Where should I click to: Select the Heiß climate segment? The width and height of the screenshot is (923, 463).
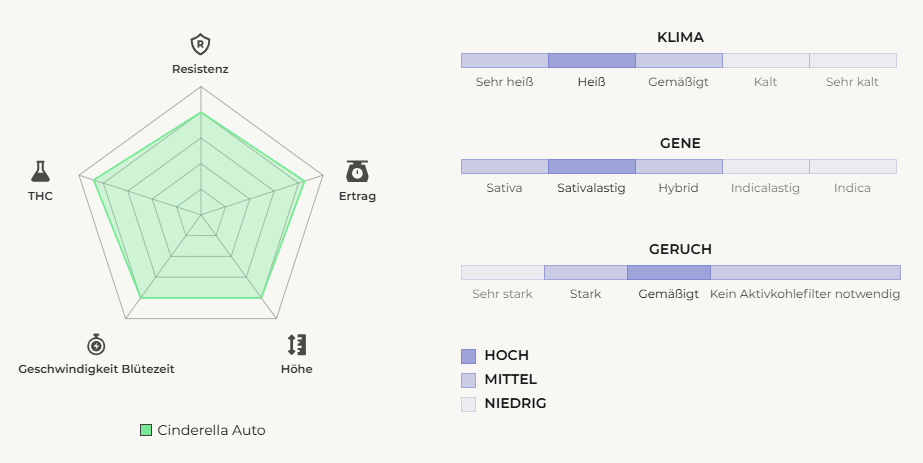(592, 60)
